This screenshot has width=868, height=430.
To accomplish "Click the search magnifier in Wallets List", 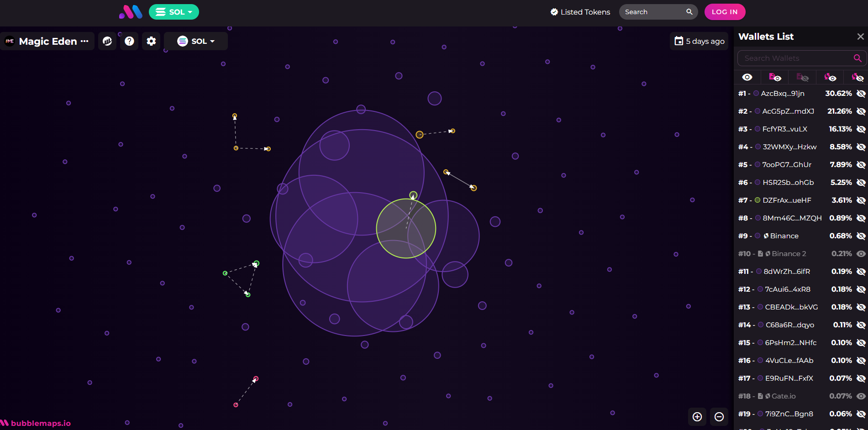I will (857, 58).
